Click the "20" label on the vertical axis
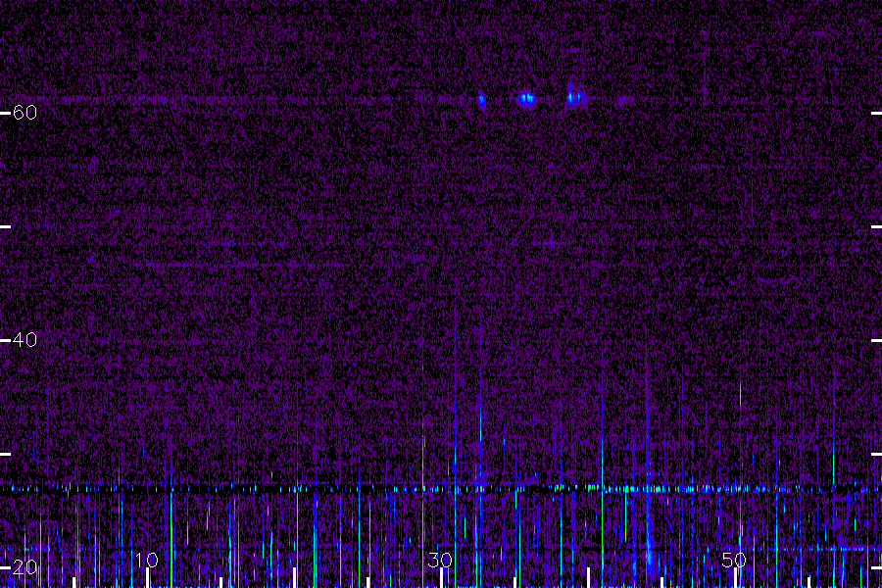This screenshot has height=588, width=882. point(24,566)
